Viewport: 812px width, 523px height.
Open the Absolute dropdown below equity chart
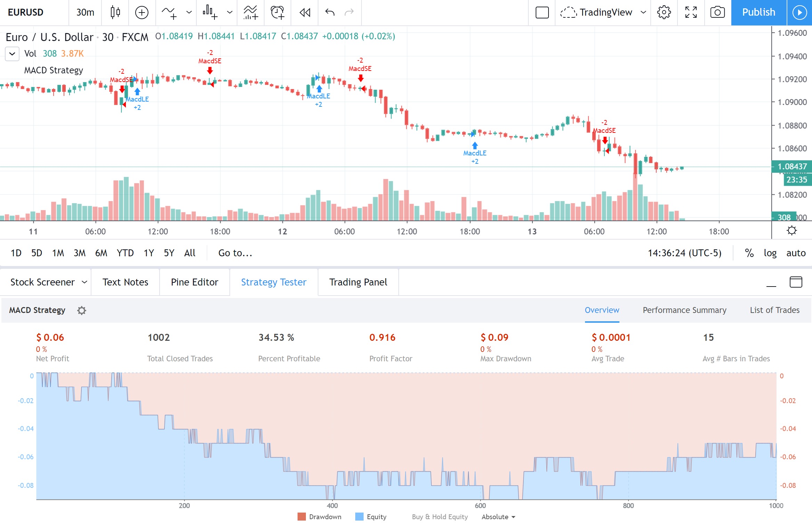[498, 517]
